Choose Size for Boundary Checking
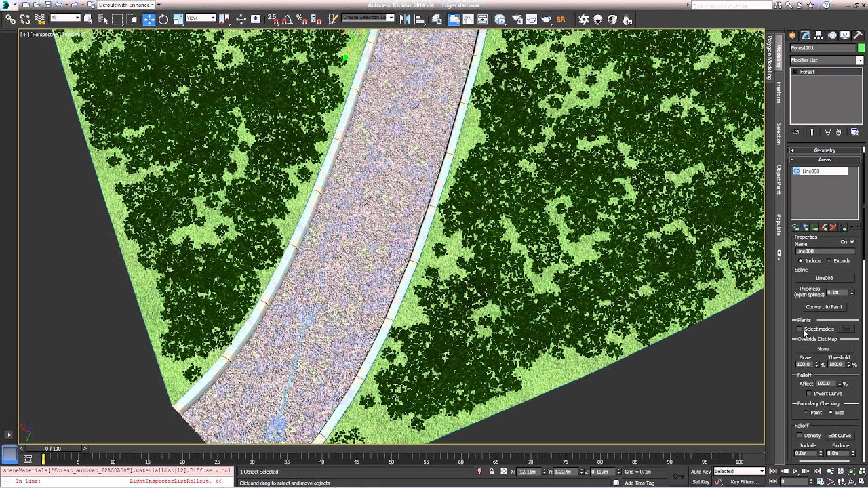Viewport: 868px width, 488px height. coord(831,413)
